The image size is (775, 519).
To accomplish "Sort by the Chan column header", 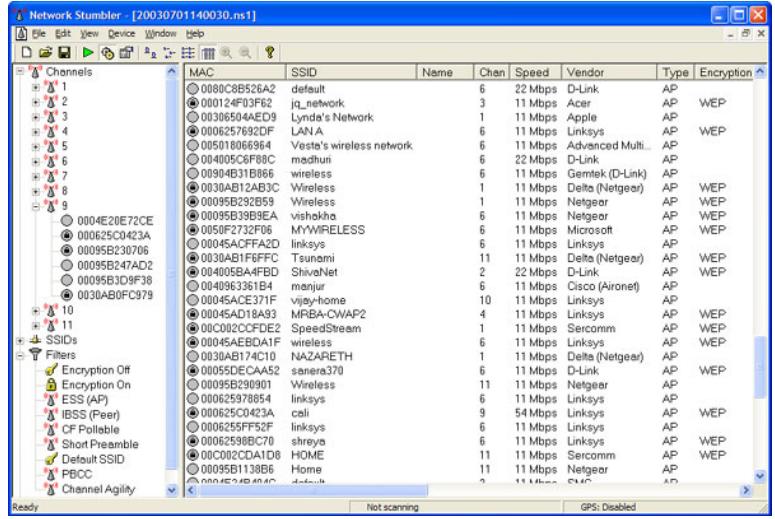I will 491,72.
